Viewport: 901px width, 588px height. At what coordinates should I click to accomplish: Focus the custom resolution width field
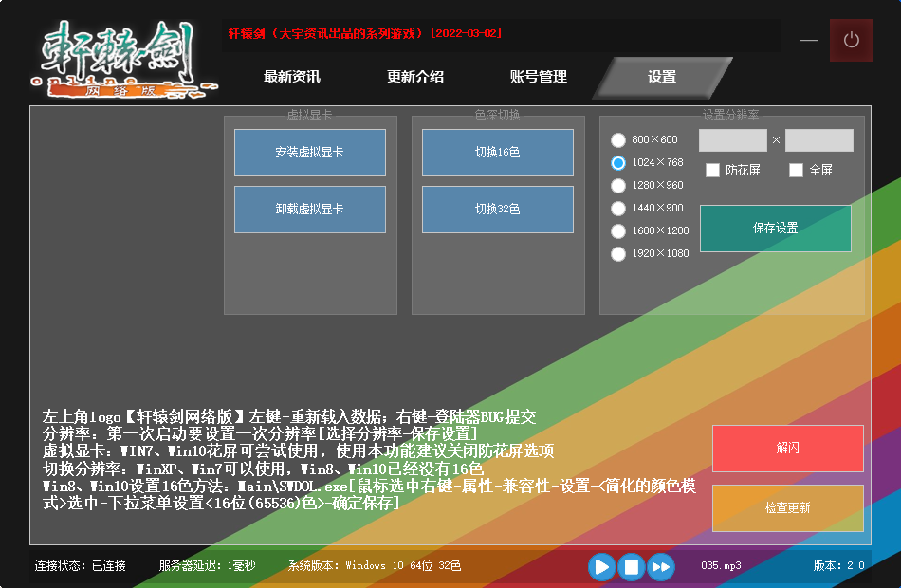pos(732,140)
